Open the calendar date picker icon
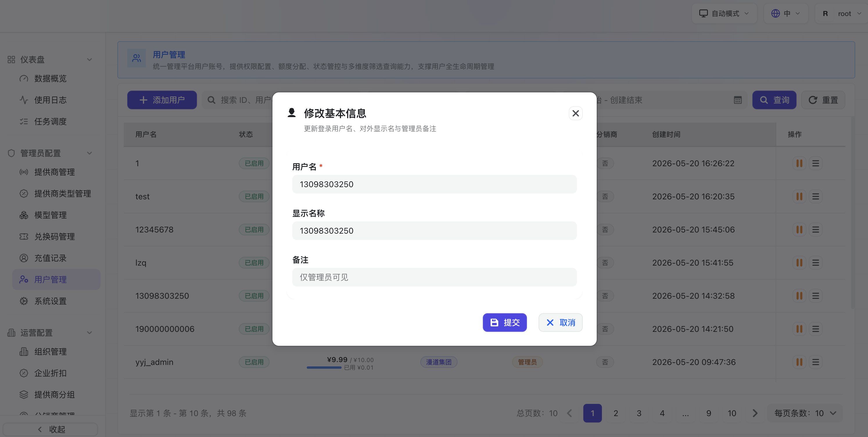The height and width of the screenshot is (437, 868). point(738,100)
